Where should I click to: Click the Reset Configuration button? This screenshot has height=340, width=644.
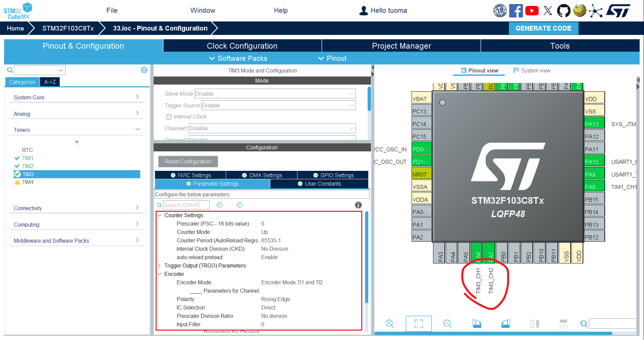[x=188, y=161]
